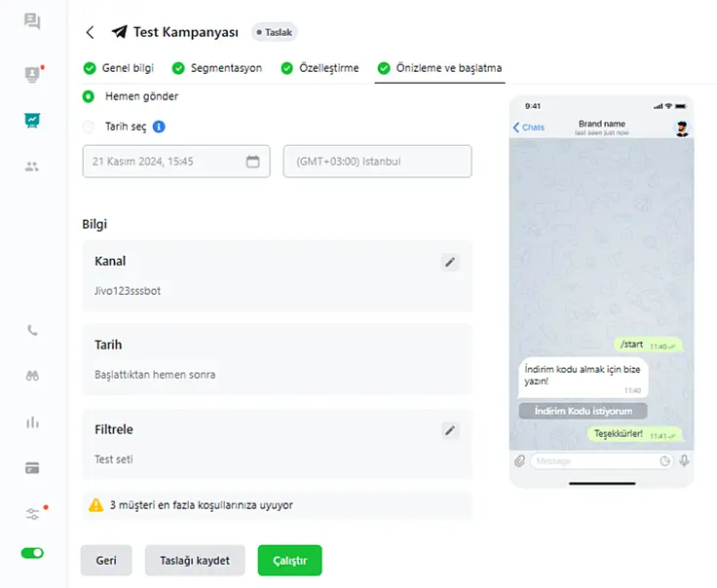Open the team members sidebar icon
Viewport: 717px width, 588px height.
pos(32,166)
